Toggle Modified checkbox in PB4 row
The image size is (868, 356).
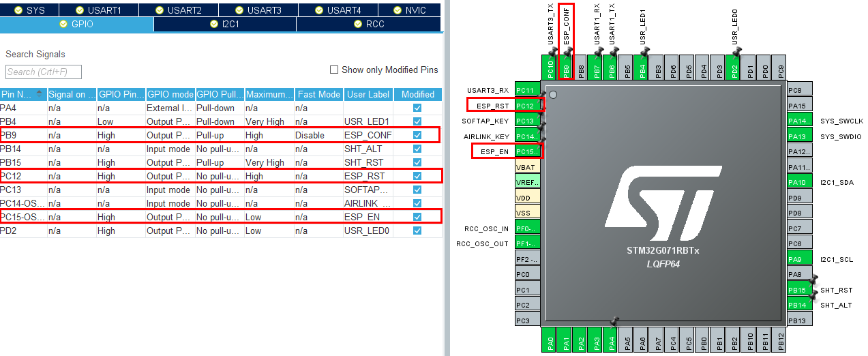[417, 121]
